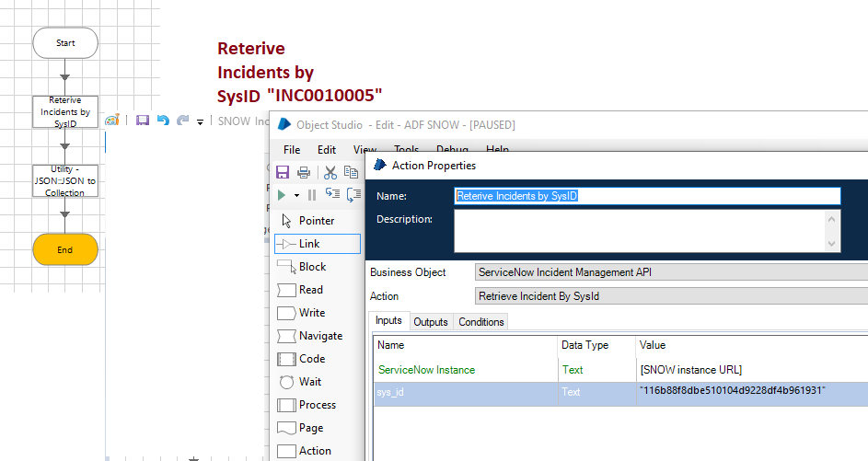The image size is (868, 461).
Task: Click the Name input field
Action: click(647, 196)
